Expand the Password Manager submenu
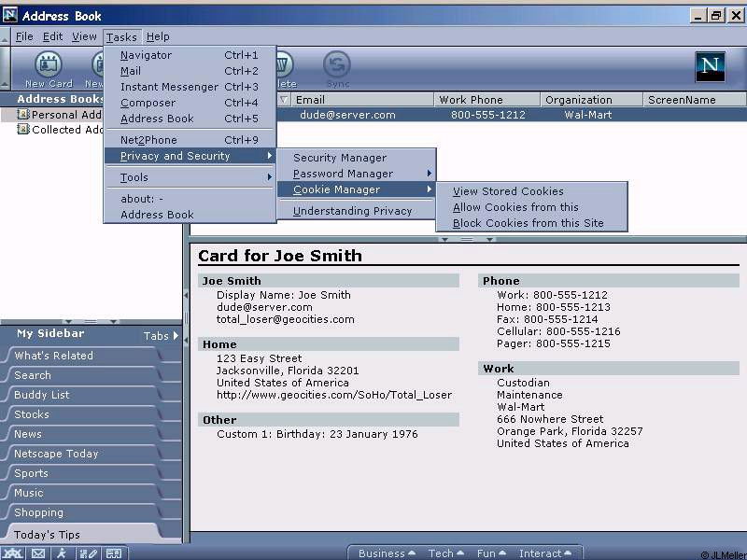 357,174
